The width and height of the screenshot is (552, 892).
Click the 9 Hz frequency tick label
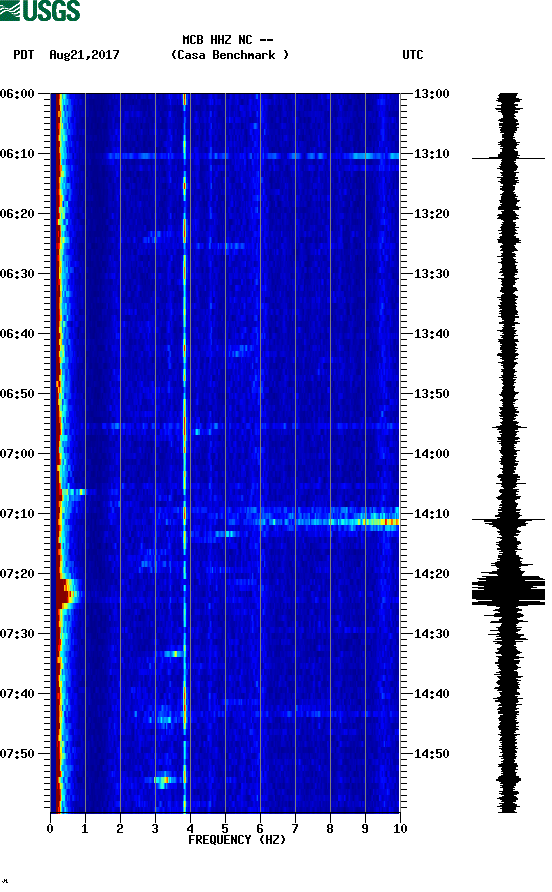click(x=365, y=829)
